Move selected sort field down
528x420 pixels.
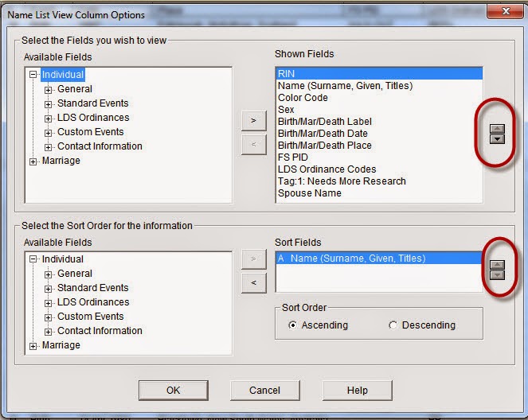[x=497, y=275]
